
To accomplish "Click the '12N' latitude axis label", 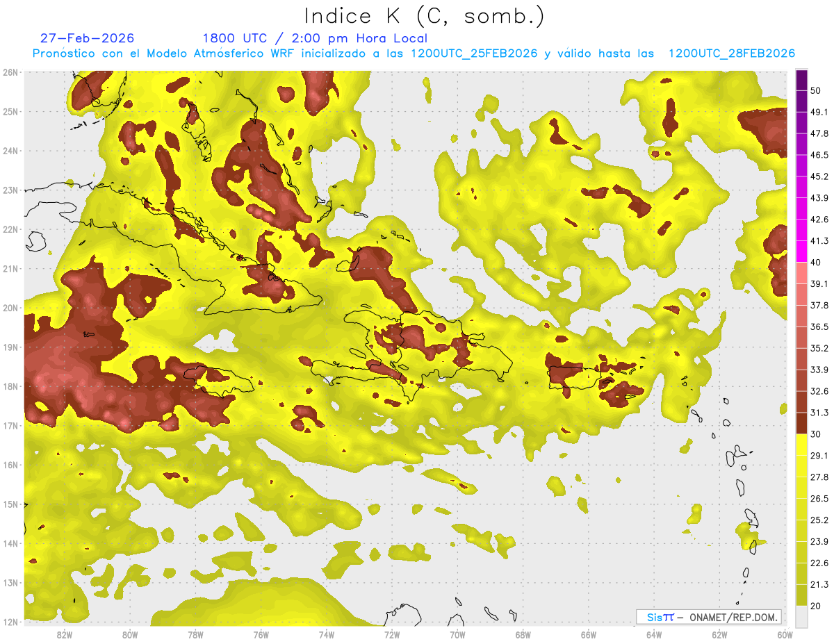I will click(10, 622).
